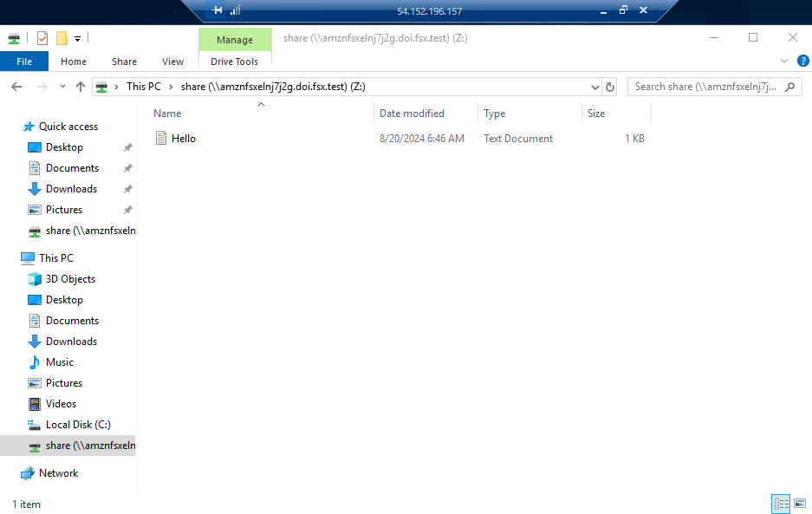This screenshot has width=812, height=514.
Task: Restore down the remote desktop connection bar
Action: coord(623,10)
